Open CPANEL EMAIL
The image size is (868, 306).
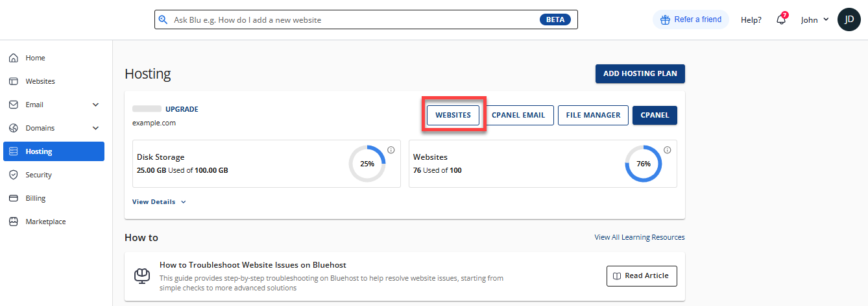click(x=518, y=115)
